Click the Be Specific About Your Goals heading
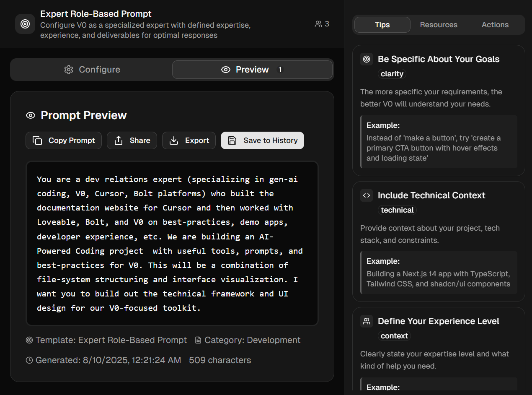Image resolution: width=532 pixels, height=395 pixels. (439, 59)
